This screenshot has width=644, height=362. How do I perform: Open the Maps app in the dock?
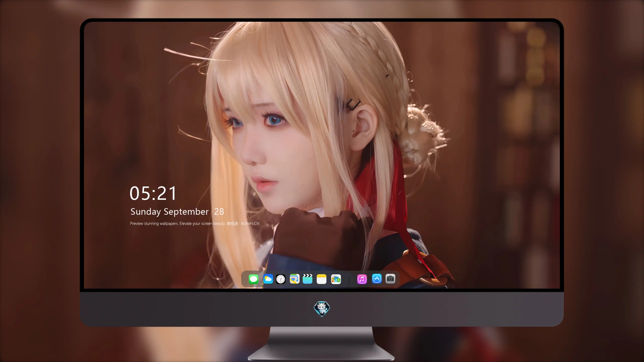coord(294,279)
